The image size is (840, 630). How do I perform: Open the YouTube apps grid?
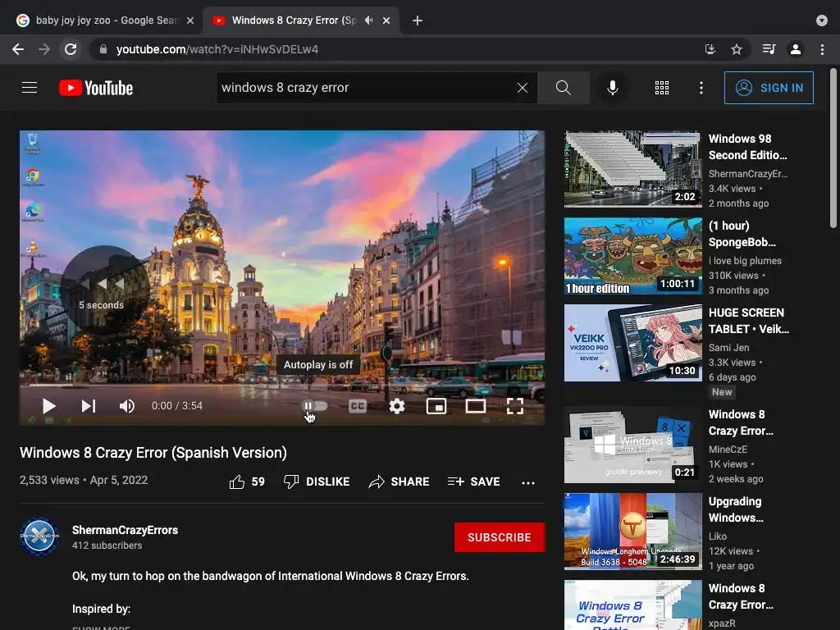662,88
